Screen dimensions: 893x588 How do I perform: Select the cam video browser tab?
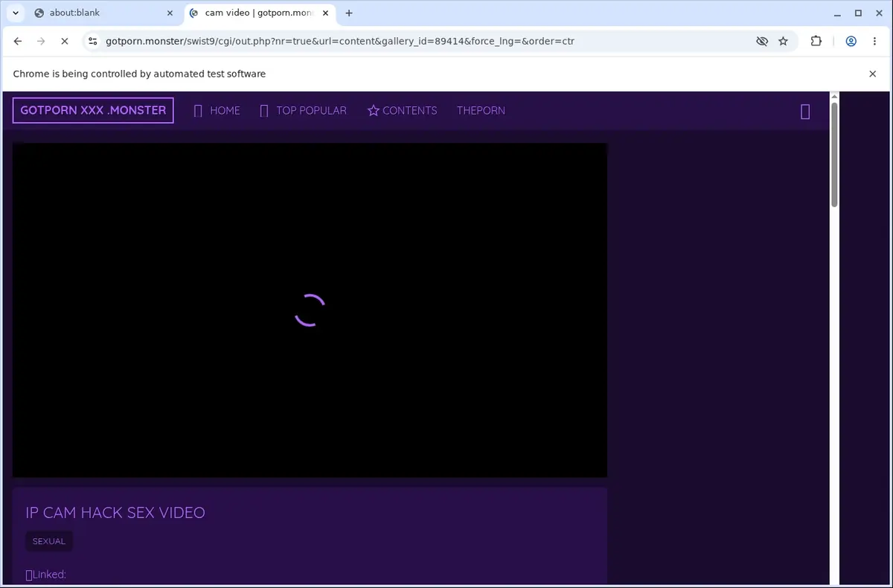pos(260,13)
